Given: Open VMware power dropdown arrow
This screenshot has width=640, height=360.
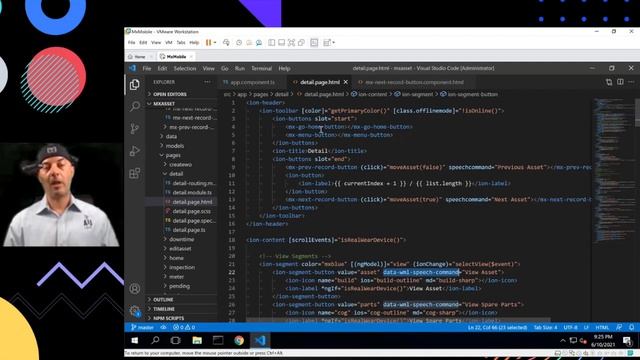Looking at the screenshot, I should pos(215,42).
